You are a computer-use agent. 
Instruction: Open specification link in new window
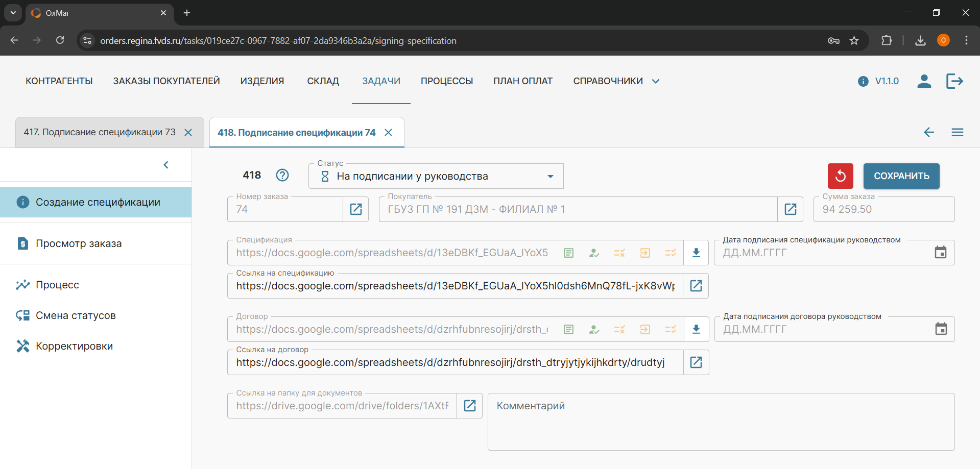point(696,286)
